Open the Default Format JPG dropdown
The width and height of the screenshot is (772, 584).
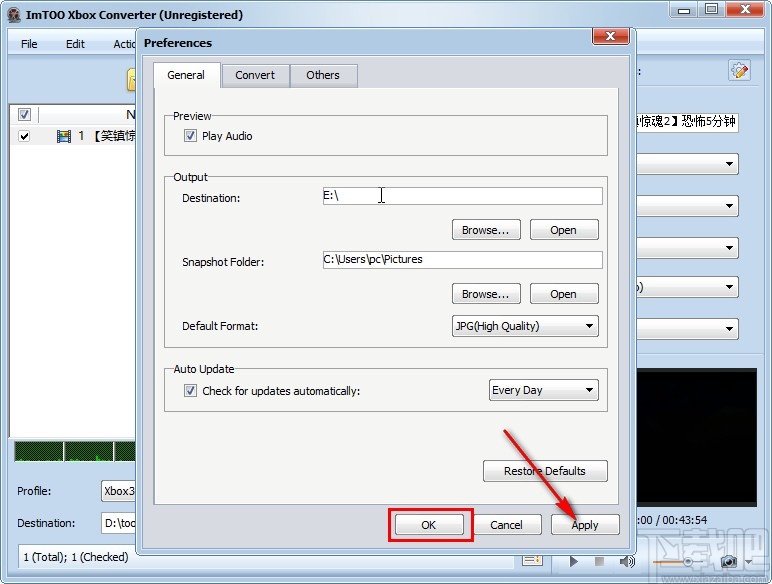tap(525, 326)
